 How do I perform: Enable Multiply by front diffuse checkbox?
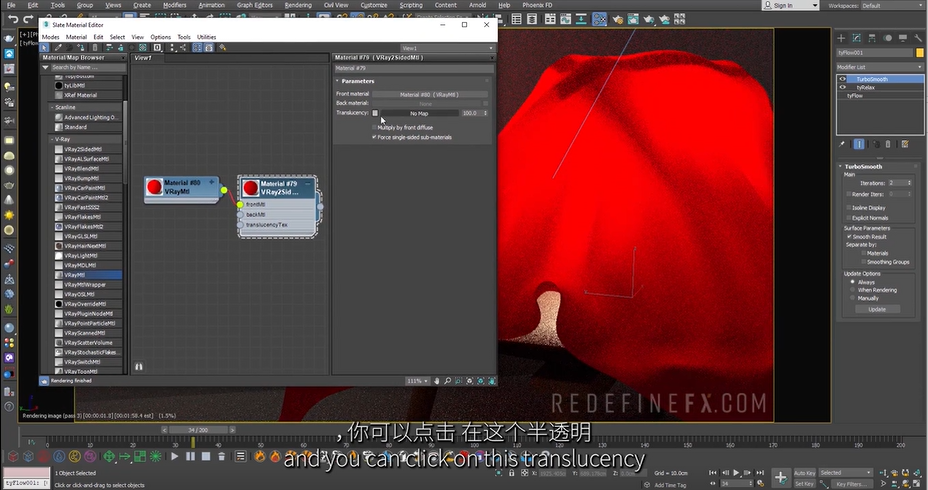[374, 127]
